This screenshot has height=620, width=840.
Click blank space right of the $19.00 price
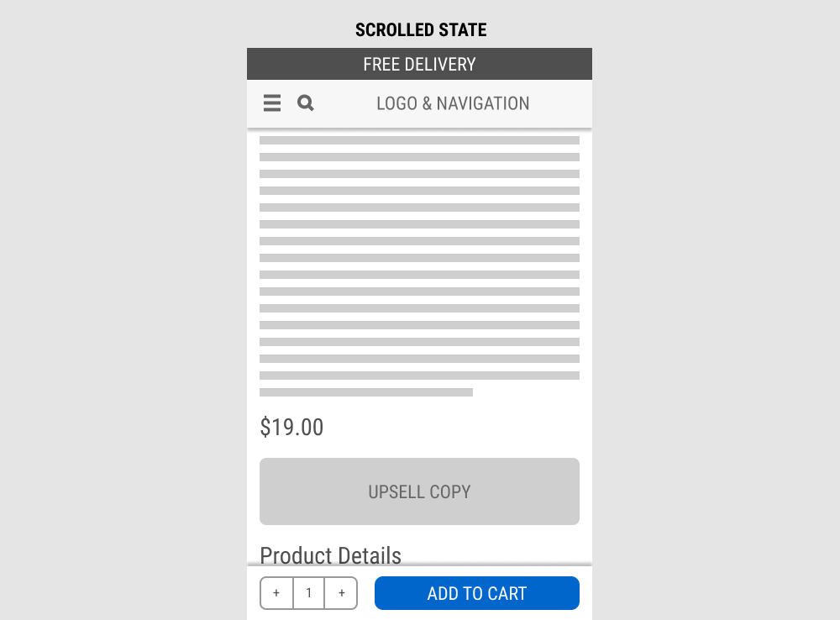[x=454, y=428]
